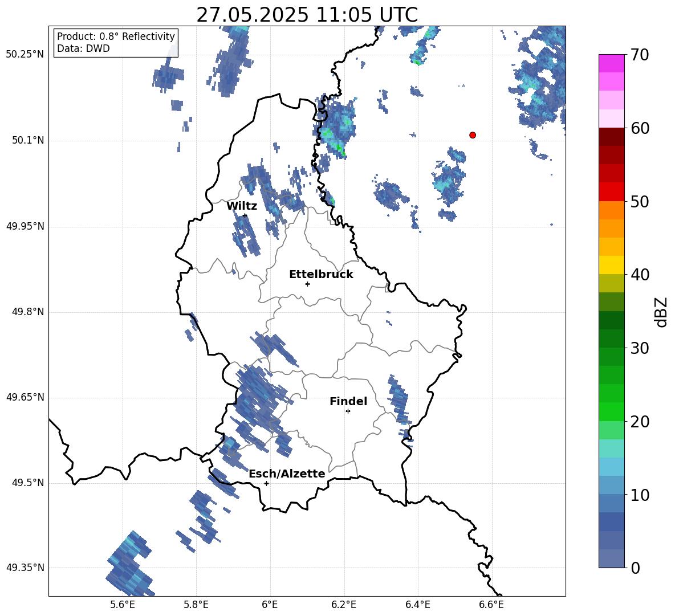Click the colorbar tick label 40
675x616 pixels.
pyautogui.click(x=640, y=275)
